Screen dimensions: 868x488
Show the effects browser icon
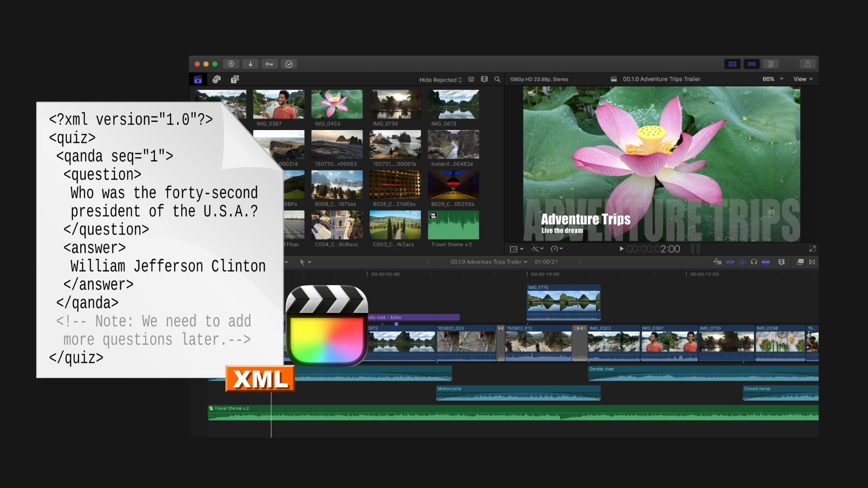[x=800, y=262]
